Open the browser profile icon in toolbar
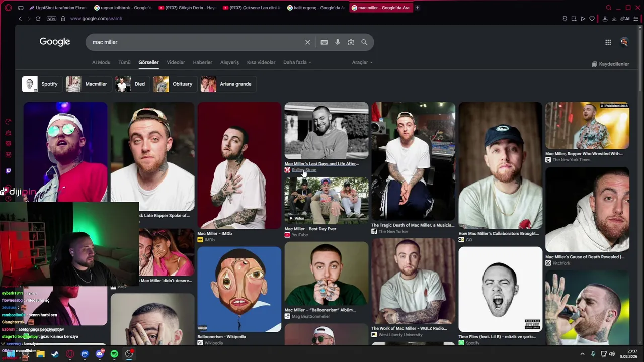644x362 pixels. (x=605, y=19)
